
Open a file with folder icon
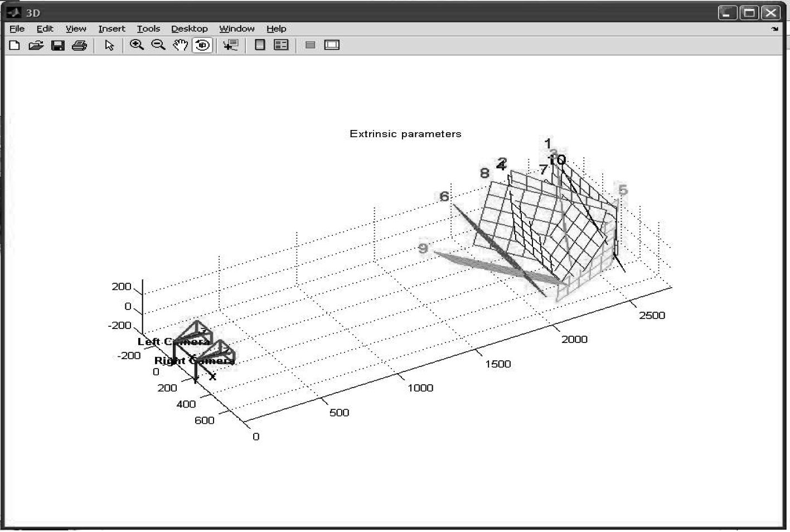tap(36, 45)
